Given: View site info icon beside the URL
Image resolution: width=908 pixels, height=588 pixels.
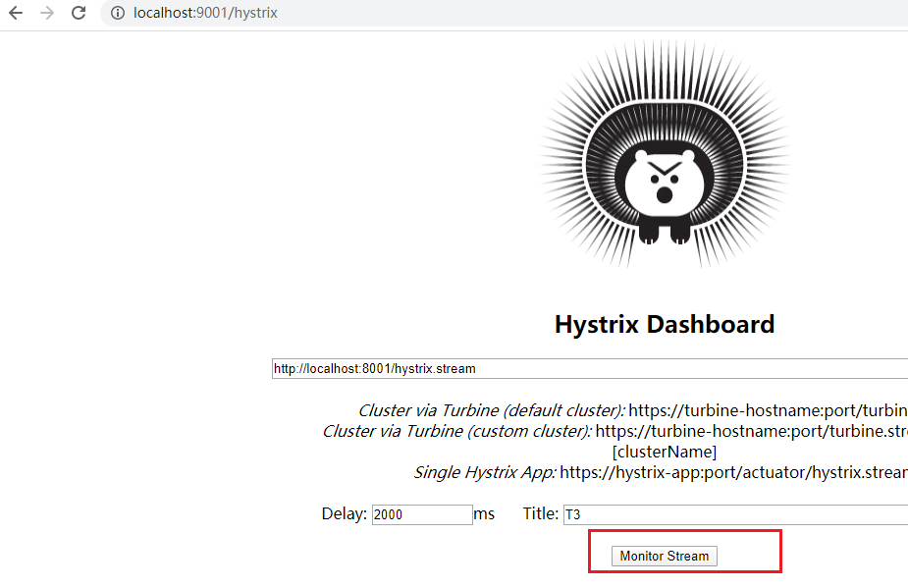Looking at the screenshot, I should click(118, 13).
